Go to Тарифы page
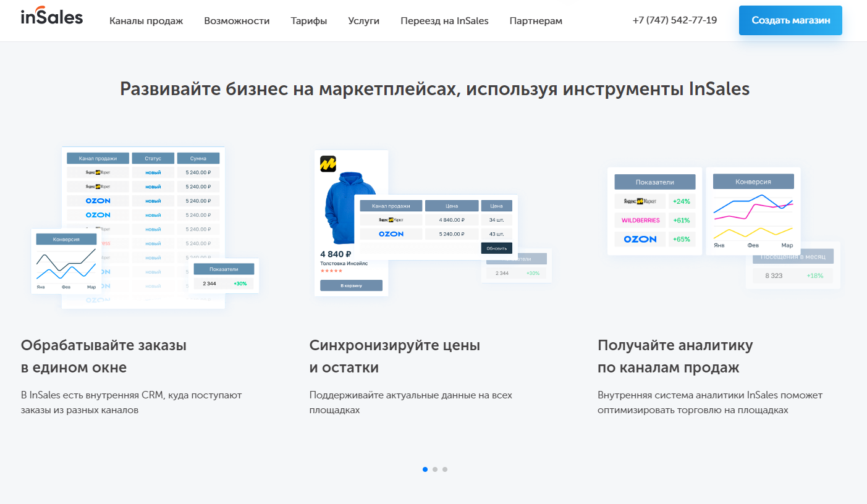Screen dimensions: 867x504 coord(309,21)
